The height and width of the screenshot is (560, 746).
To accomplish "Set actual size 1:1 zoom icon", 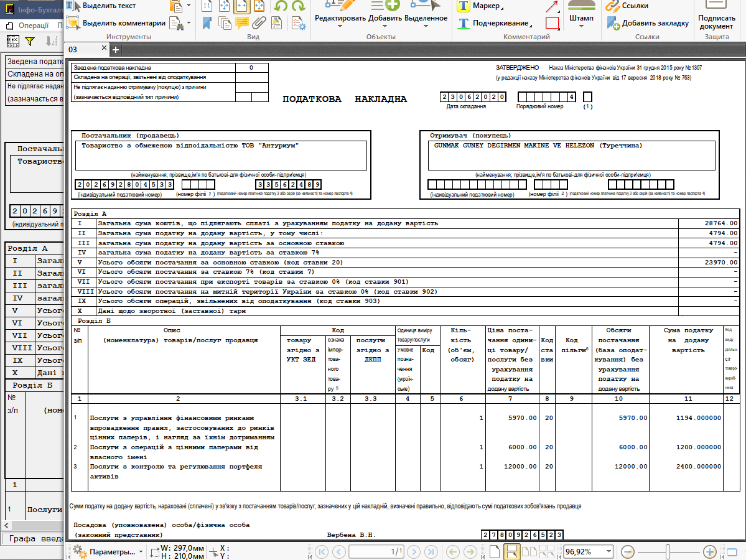I will pos(207,6).
